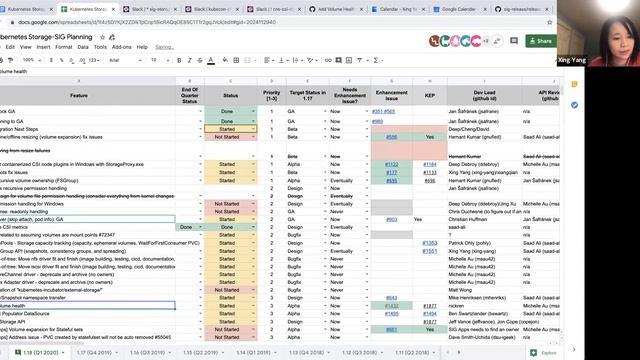Viewport: 640px width, 360px height.
Task: Open text wrapping options
Action: [297, 60]
